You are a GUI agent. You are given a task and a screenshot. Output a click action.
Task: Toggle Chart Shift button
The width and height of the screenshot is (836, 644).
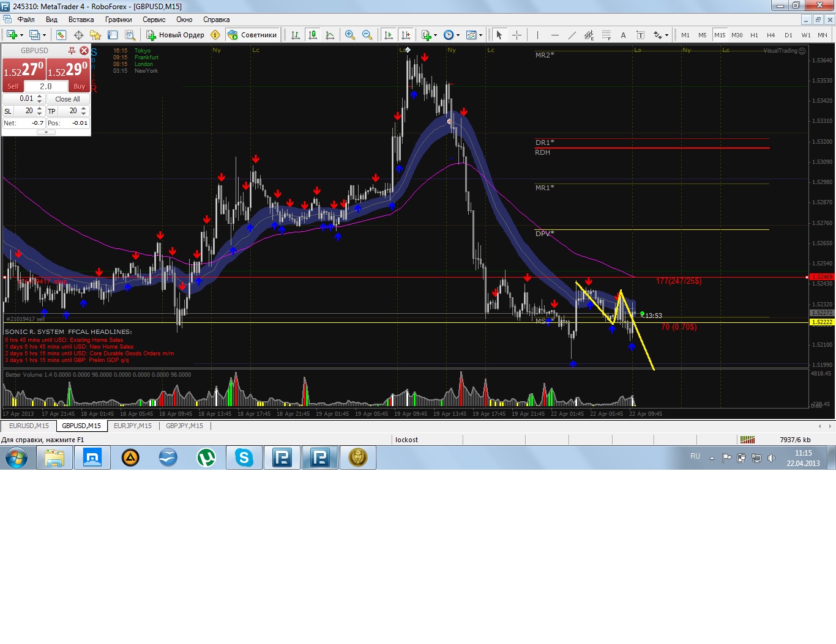406,35
